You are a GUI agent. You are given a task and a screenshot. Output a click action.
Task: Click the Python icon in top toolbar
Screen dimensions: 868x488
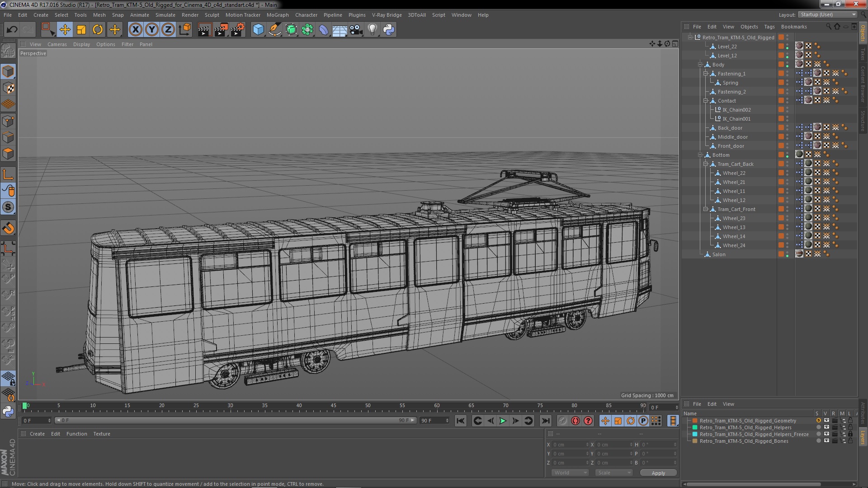tap(389, 30)
